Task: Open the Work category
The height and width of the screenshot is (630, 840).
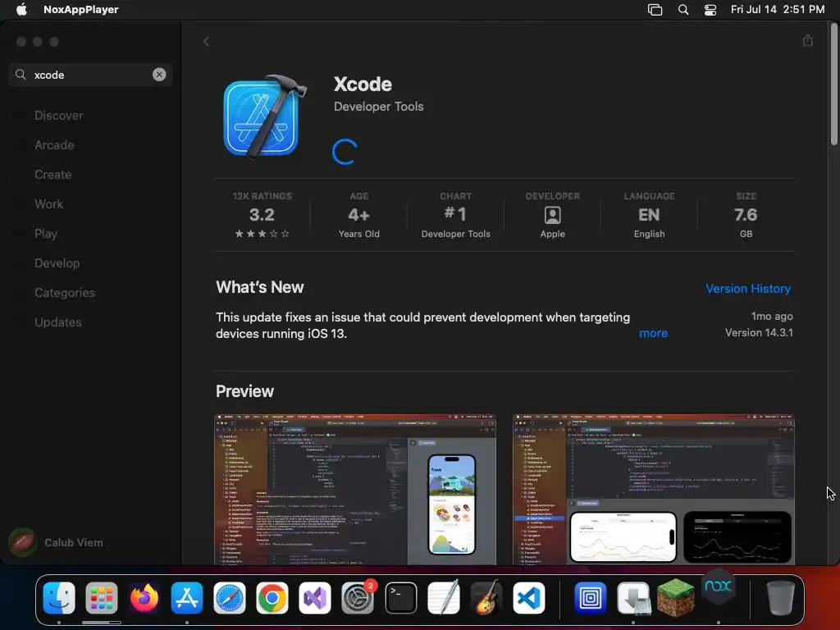Action: [48, 203]
